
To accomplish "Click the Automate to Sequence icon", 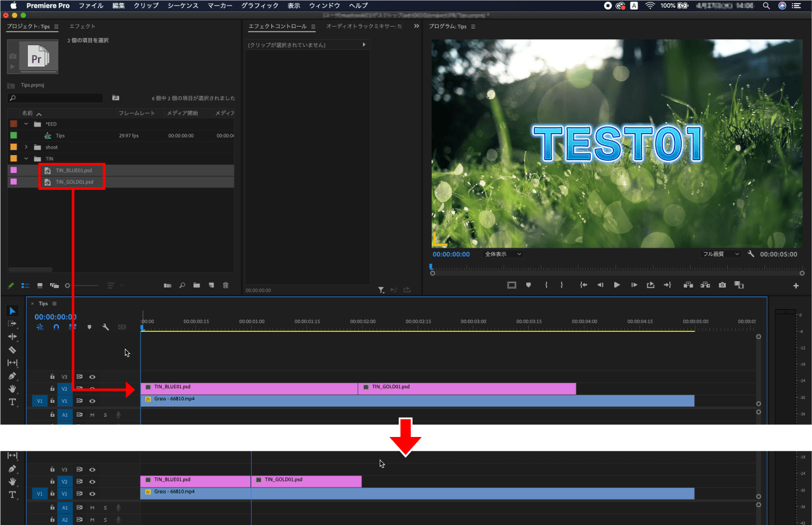I will 167,286.
